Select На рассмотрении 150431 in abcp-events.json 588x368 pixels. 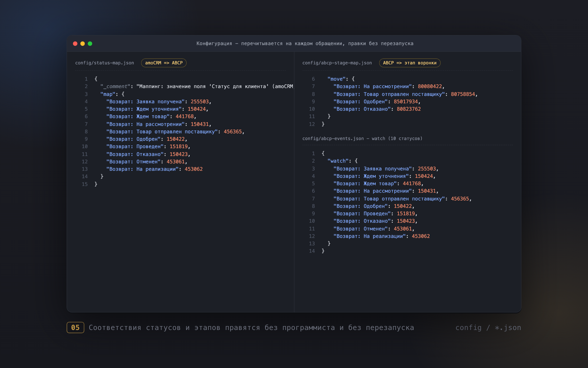click(386, 191)
